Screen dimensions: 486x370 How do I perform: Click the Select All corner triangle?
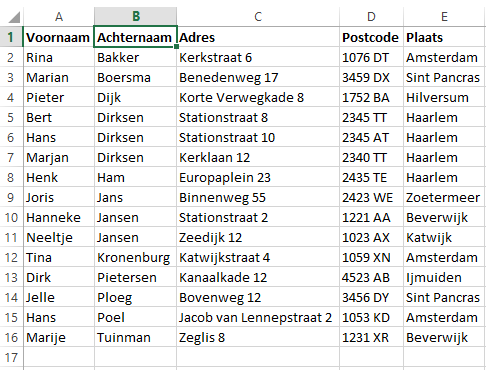point(14,17)
